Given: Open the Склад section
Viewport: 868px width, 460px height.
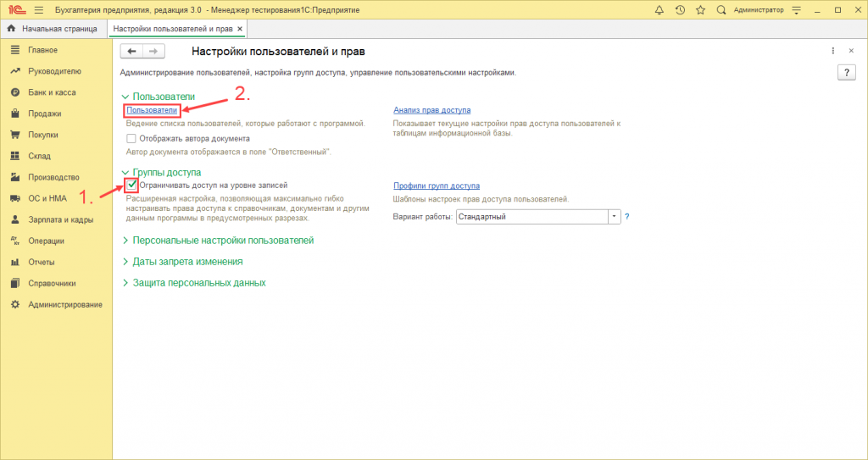Looking at the screenshot, I should (39, 156).
